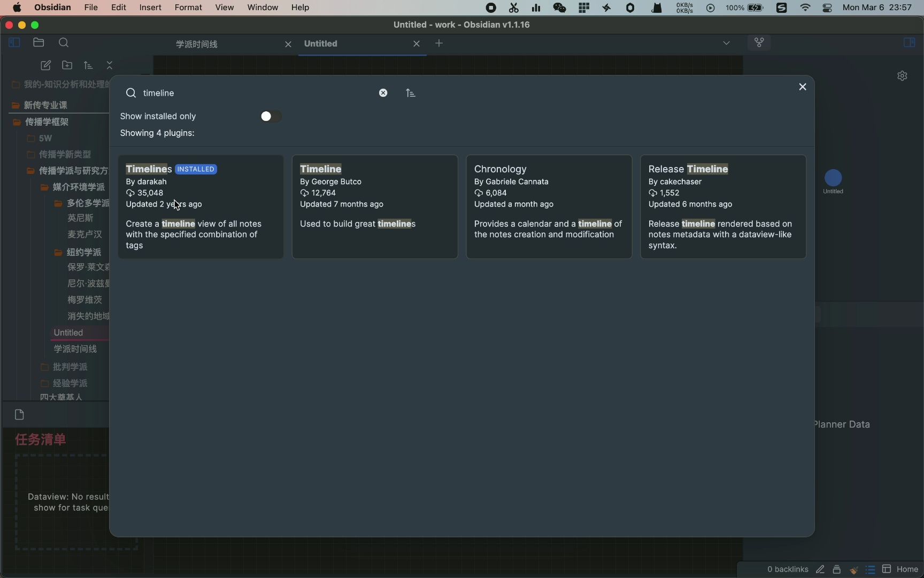Collapse the 纽约学派 folder
Image resolution: width=924 pixels, height=578 pixels.
pyautogui.click(x=78, y=253)
